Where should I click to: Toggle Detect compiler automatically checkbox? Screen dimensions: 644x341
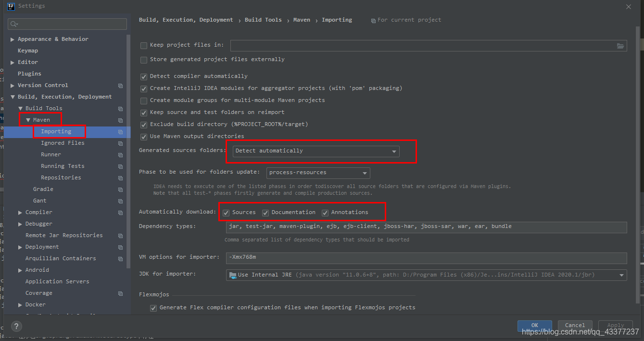coord(144,76)
